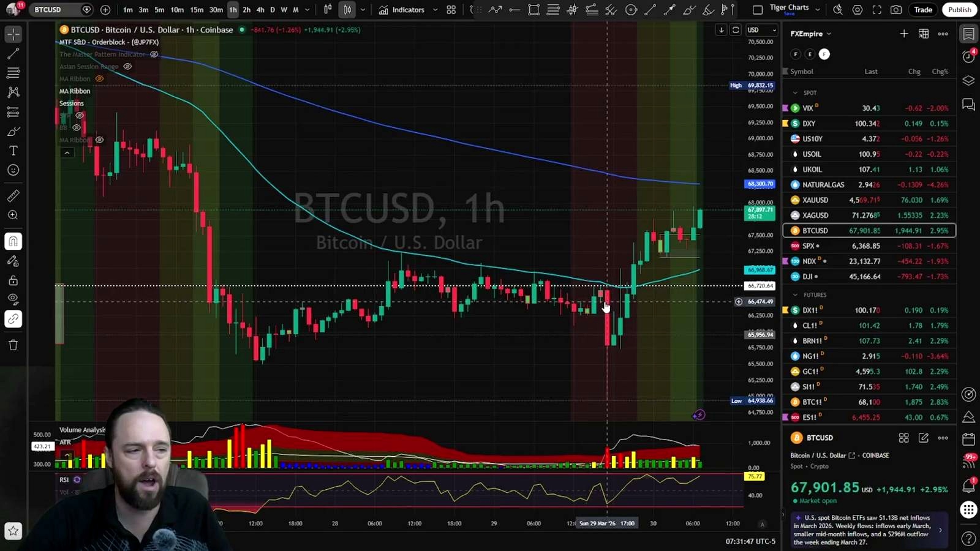Open the Indicators dialog
This screenshot has width=980, height=551.
point(402,10)
